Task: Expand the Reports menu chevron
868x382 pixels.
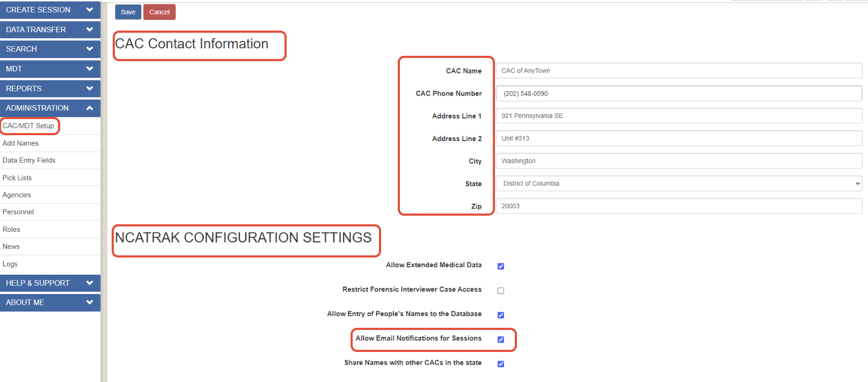Action: (x=89, y=89)
